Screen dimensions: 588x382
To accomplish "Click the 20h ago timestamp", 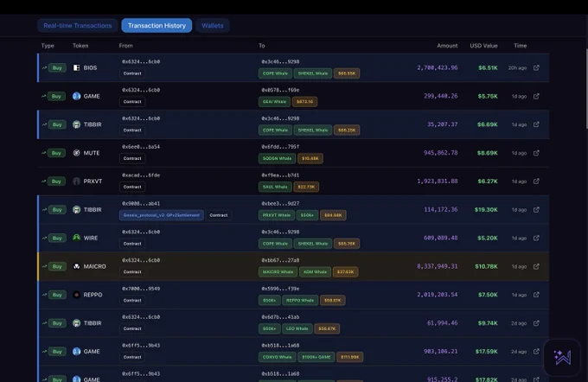I will click(517, 68).
